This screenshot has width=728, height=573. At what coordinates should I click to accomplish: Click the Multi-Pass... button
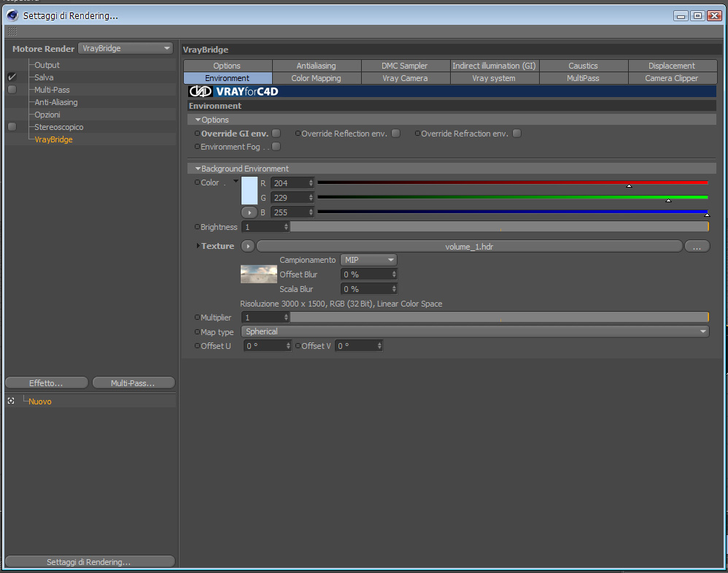(x=133, y=383)
